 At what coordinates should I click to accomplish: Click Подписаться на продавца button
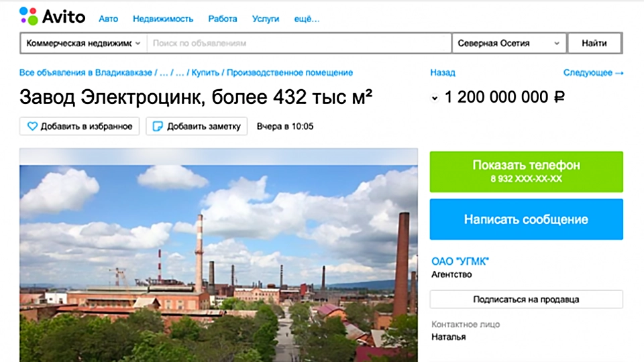coord(526,299)
